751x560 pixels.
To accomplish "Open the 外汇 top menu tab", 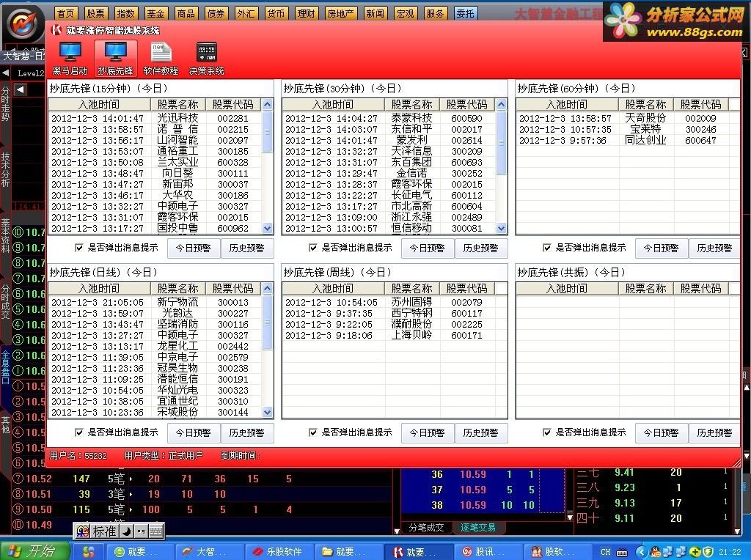I will pos(246,13).
